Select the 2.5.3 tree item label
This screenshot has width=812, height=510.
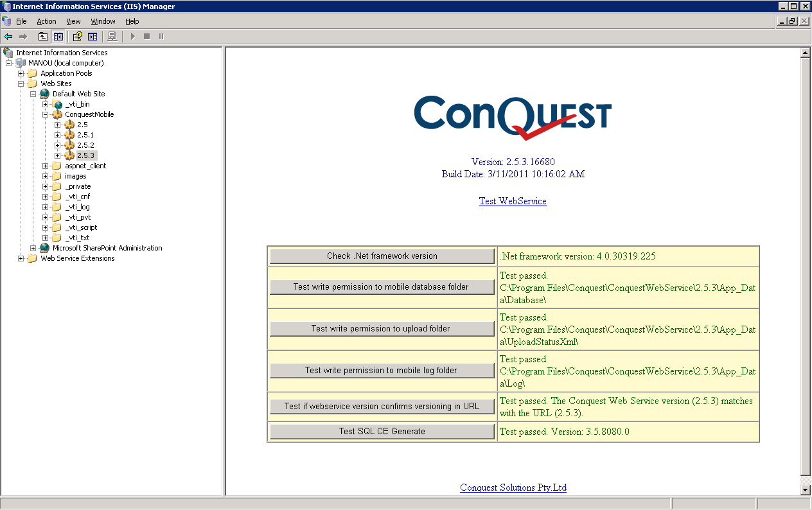click(86, 155)
